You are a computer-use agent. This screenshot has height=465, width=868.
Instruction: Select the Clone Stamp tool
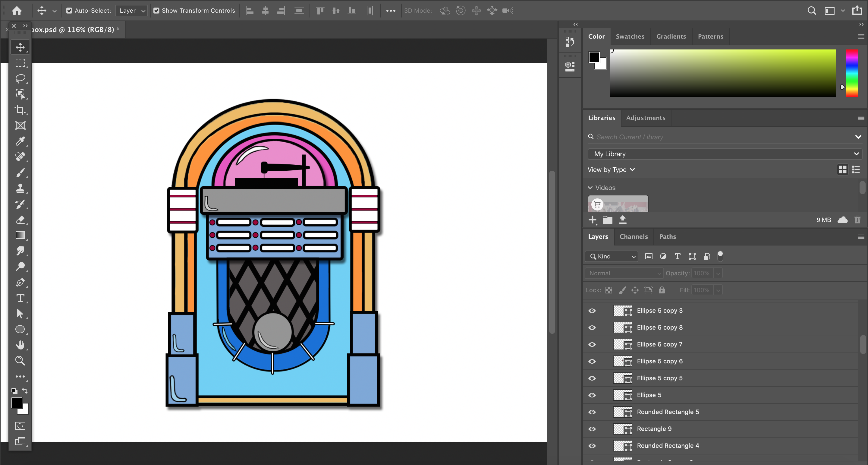[20, 188]
